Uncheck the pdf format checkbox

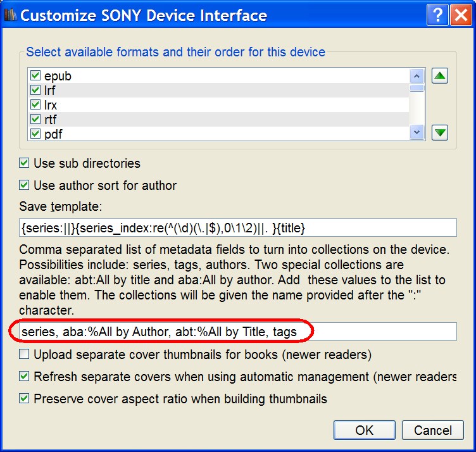pos(35,134)
